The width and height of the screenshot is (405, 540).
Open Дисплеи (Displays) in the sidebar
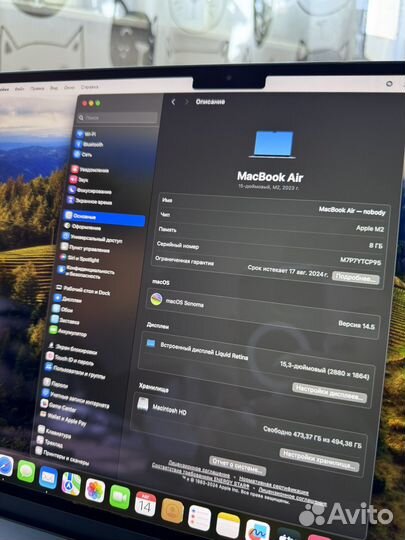[x=68, y=299]
